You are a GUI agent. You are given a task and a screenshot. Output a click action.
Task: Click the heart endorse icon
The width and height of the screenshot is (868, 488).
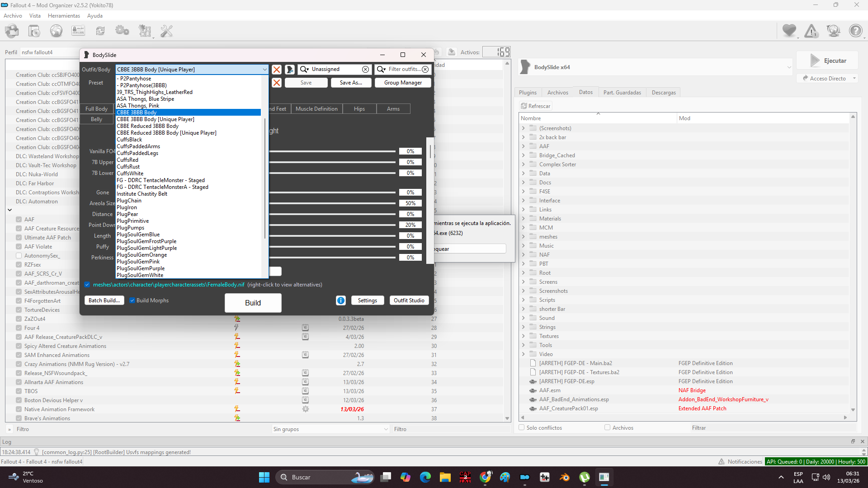[x=789, y=31]
